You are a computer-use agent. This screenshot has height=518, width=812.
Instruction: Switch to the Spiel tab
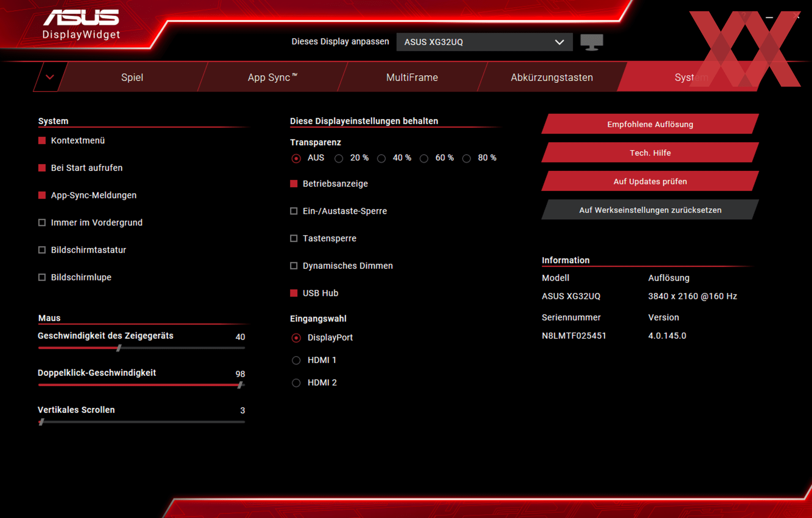(132, 77)
